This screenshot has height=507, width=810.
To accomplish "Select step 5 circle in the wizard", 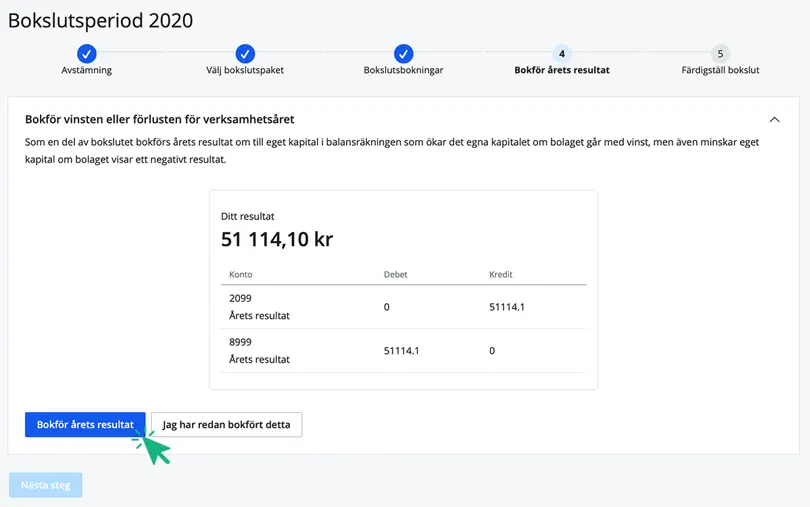I will pyautogui.click(x=720, y=53).
